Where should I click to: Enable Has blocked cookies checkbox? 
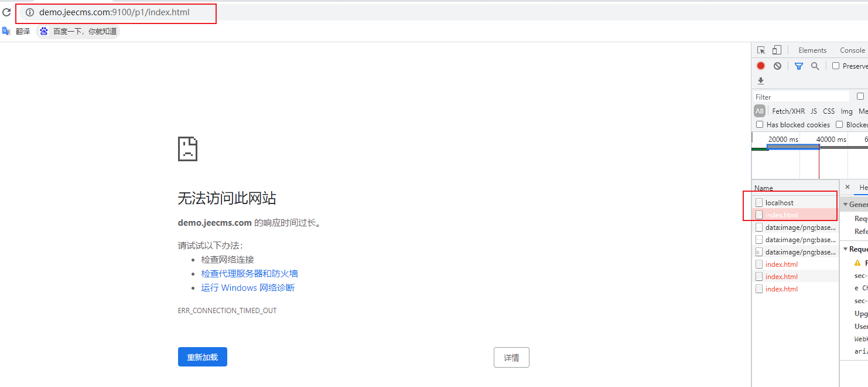click(760, 124)
